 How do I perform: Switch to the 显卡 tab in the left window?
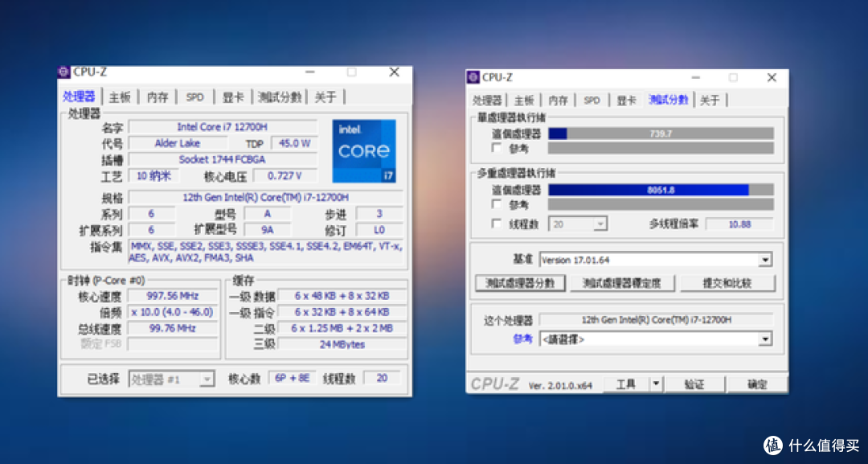(x=233, y=97)
